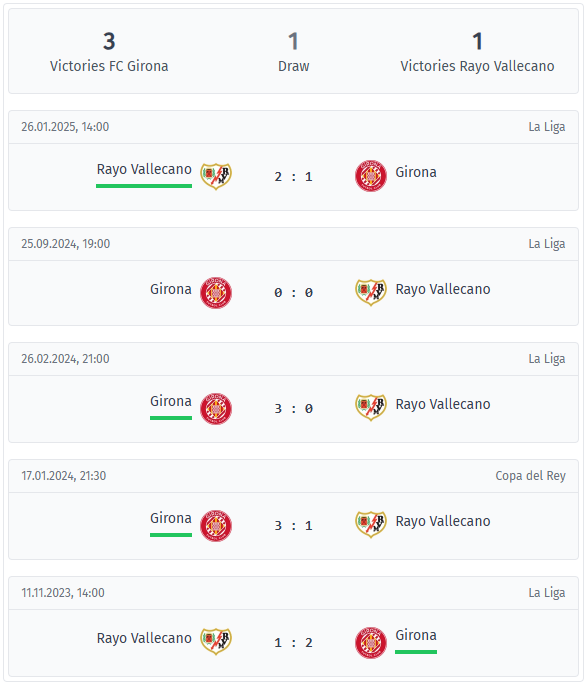Image resolution: width=585 pixels, height=683 pixels.
Task: Open Girona team name in 11.11.2023 match
Action: pos(416,635)
